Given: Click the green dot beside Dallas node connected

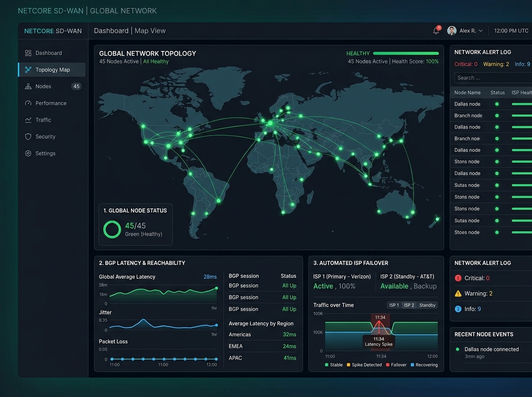Looking at the screenshot, I should [458, 349].
